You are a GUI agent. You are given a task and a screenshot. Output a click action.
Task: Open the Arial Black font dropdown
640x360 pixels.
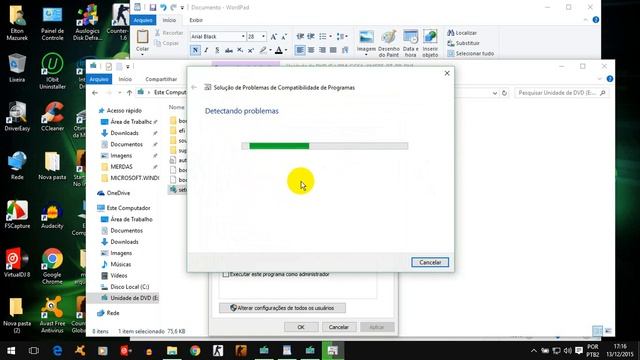pyautogui.click(x=243, y=36)
